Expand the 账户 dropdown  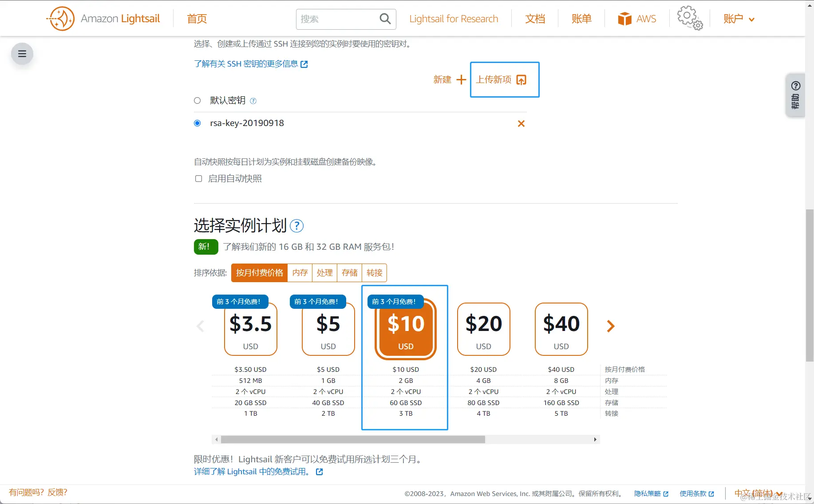(x=739, y=19)
